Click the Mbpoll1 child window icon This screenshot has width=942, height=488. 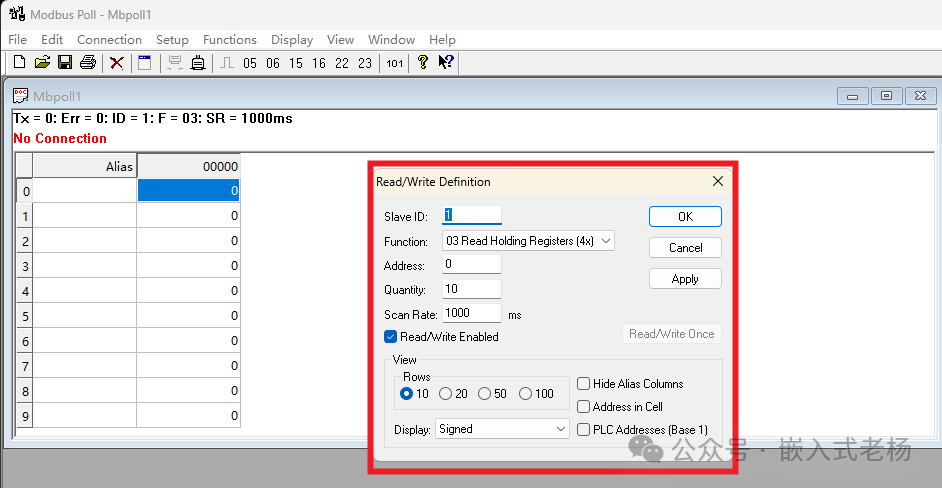point(21,96)
